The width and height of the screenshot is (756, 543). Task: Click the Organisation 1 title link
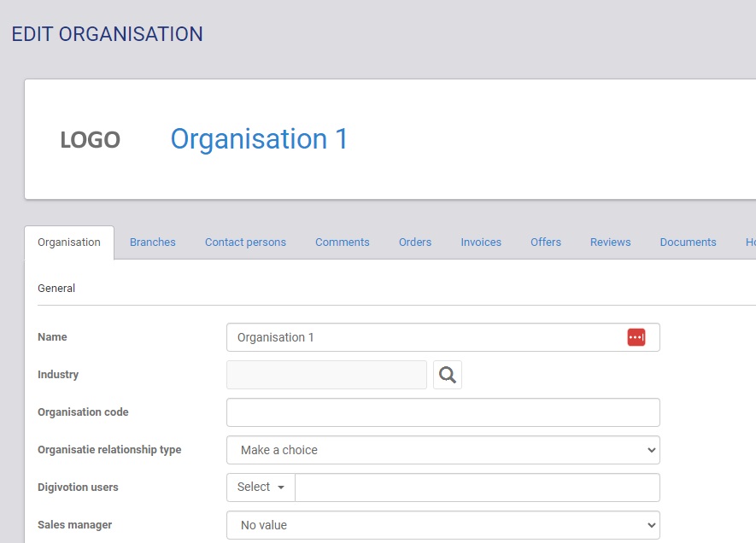click(259, 139)
